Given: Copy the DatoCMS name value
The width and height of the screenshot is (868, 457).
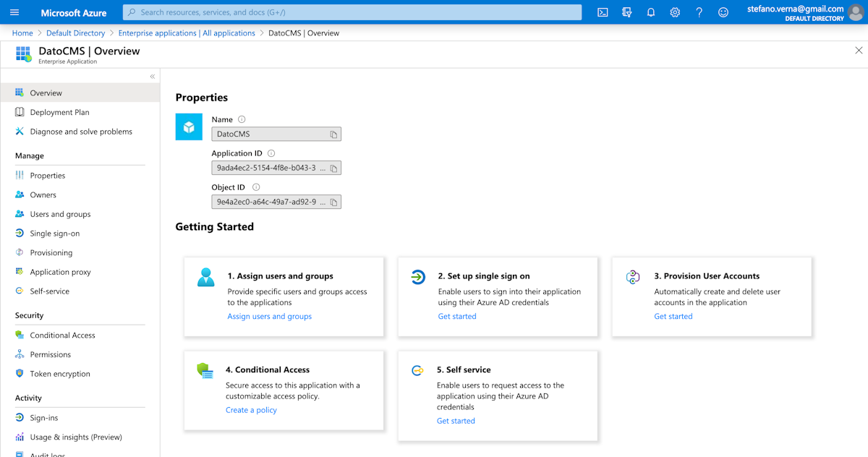Looking at the screenshot, I should [333, 134].
